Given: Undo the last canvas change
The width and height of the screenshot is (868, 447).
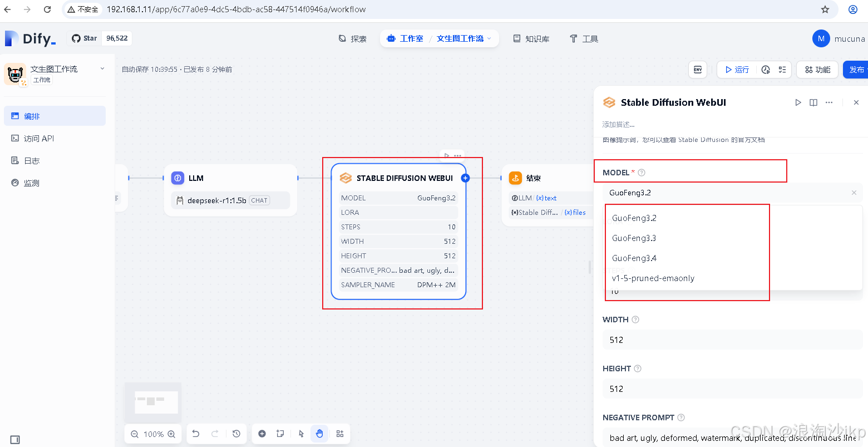Looking at the screenshot, I should (196, 434).
